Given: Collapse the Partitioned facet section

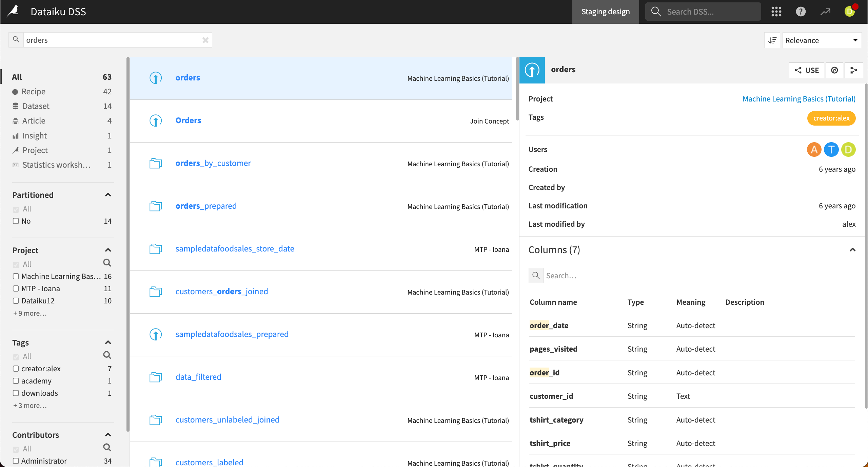Looking at the screenshot, I should (108, 195).
